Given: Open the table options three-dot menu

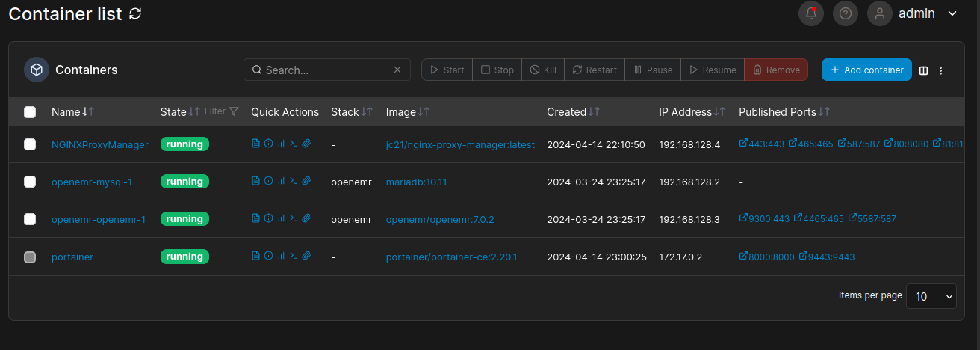Looking at the screenshot, I should [941, 70].
